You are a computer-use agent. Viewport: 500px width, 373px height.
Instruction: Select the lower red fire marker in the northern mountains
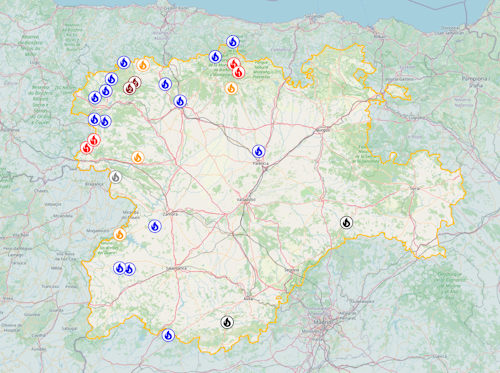pyautogui.click(x=239, y=72)
